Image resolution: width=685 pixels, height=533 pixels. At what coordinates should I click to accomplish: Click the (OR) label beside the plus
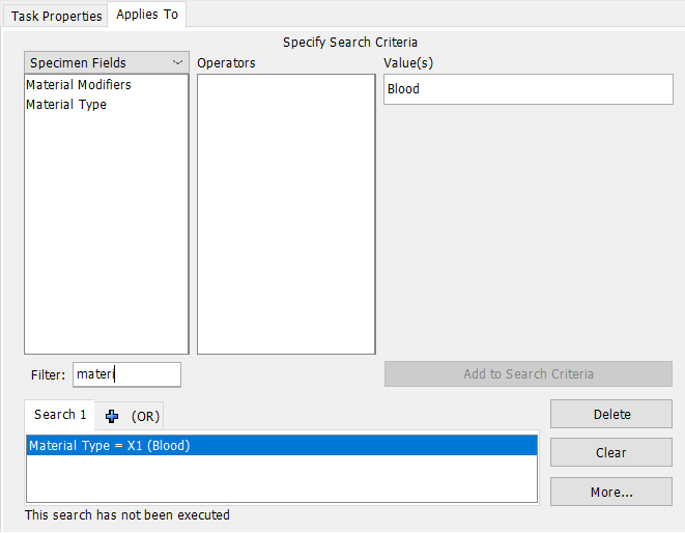click(146, 416)
